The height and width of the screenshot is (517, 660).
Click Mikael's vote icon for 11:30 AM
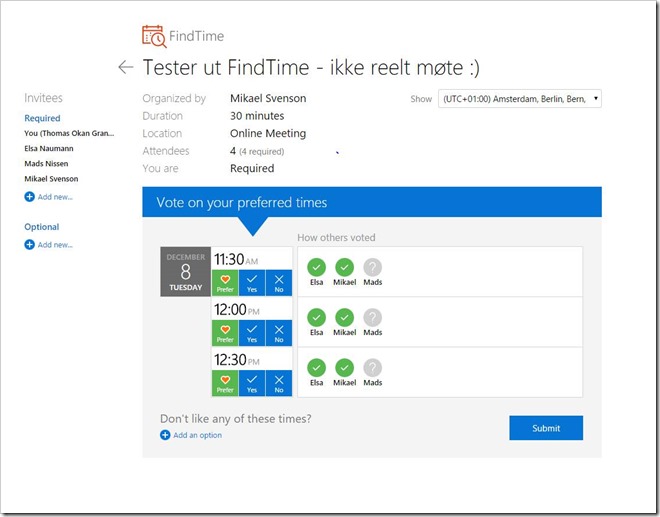point(344,267)
